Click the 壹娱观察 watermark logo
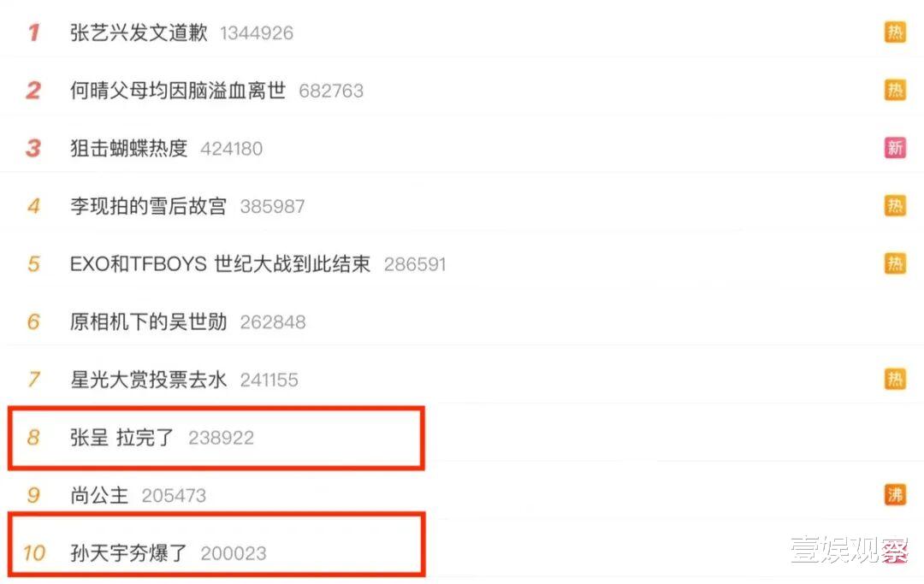Viewport: 924px width, 584px height. click(x=850, y=549)
